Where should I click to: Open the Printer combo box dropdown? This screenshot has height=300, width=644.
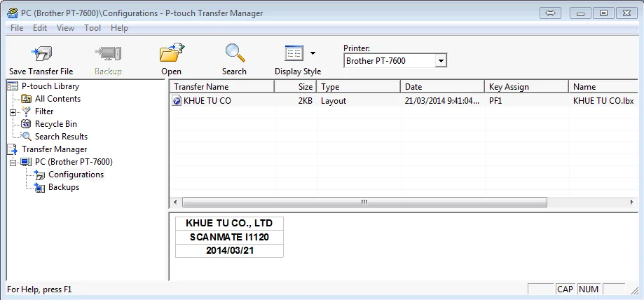[440, 61]
